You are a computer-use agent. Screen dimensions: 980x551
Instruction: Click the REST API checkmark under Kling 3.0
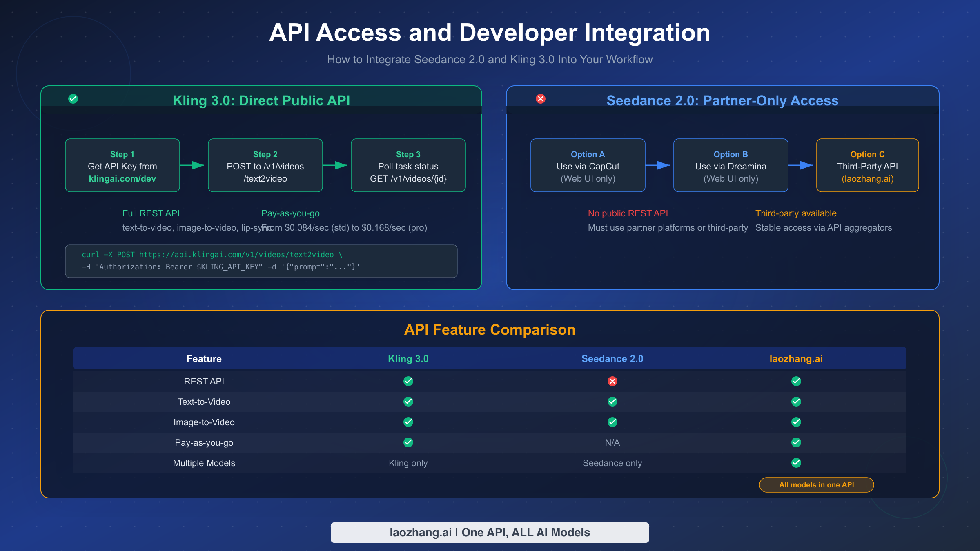click(x=408, y=381)
